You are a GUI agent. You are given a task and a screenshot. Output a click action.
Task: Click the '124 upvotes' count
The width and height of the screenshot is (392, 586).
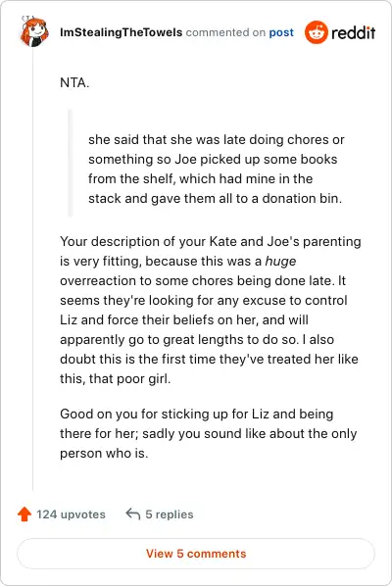(x=71, y=514)
